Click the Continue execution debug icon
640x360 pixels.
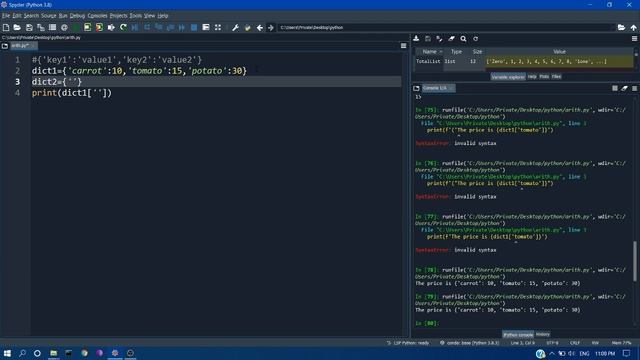(x=182, y=27)
